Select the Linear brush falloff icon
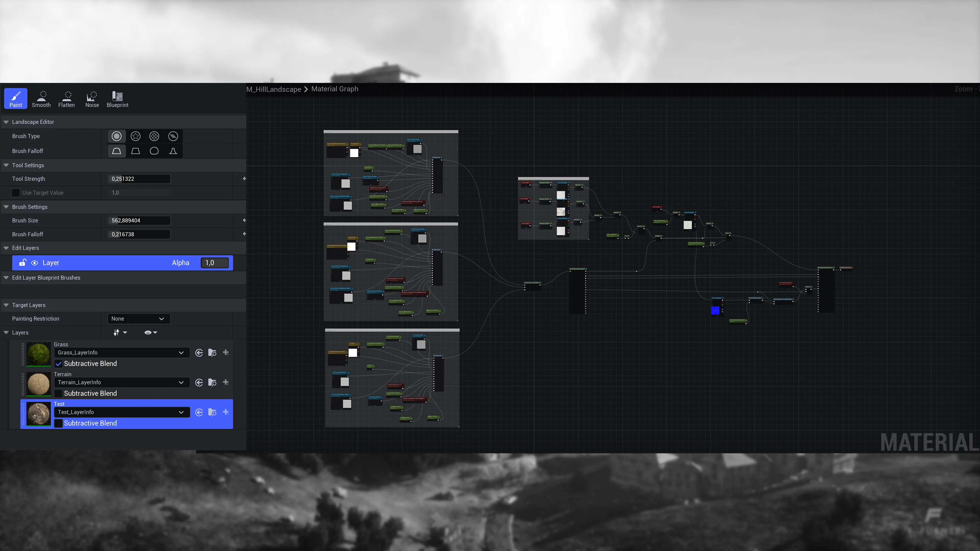The image size is (980, 551). coord(136,151)
